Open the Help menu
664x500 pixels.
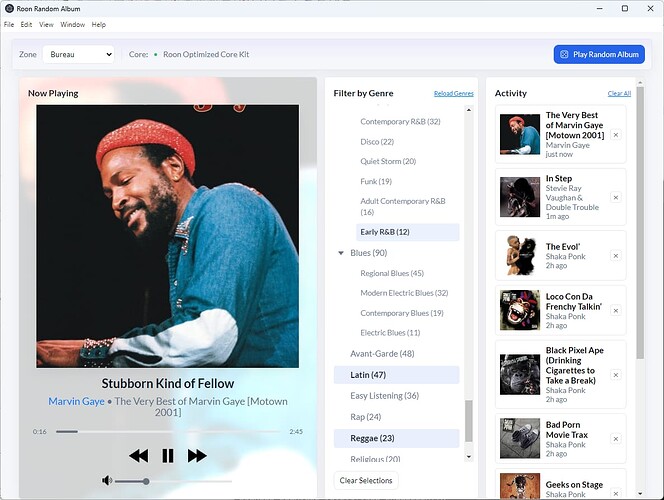point(99,24)
